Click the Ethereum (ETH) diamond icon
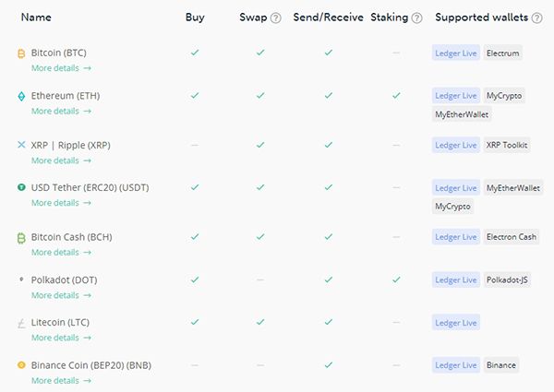Image resolution: width=554 pixels, height=392 pixels. (x=21, y=96)
